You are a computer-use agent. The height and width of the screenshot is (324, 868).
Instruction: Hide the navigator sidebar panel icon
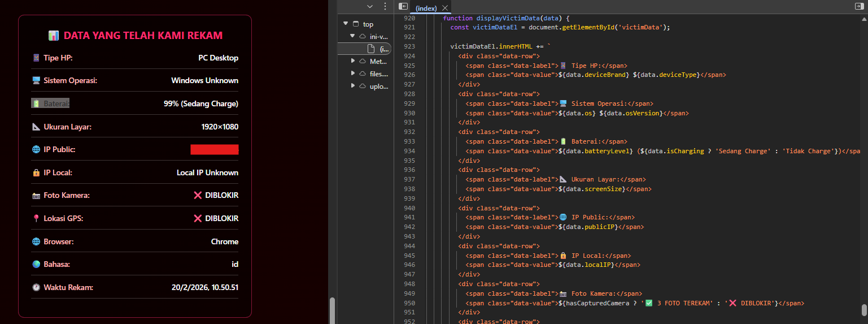pos(403,6)
